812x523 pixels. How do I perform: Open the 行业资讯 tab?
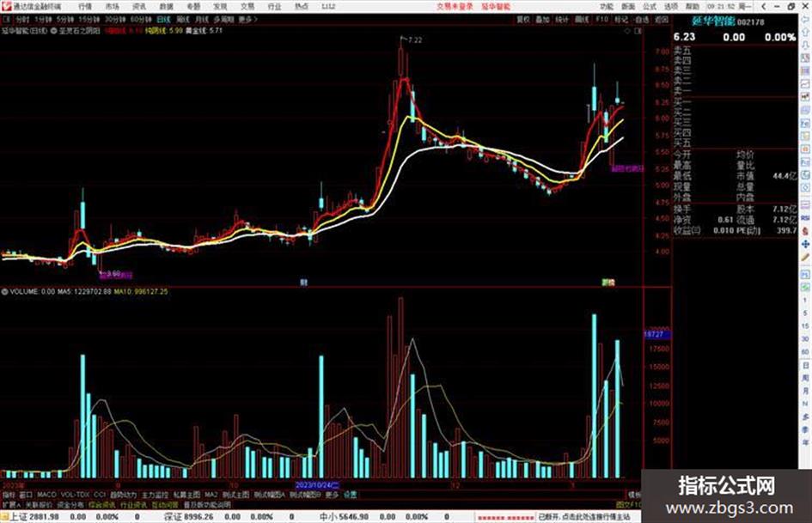click(x=133, y=505)
